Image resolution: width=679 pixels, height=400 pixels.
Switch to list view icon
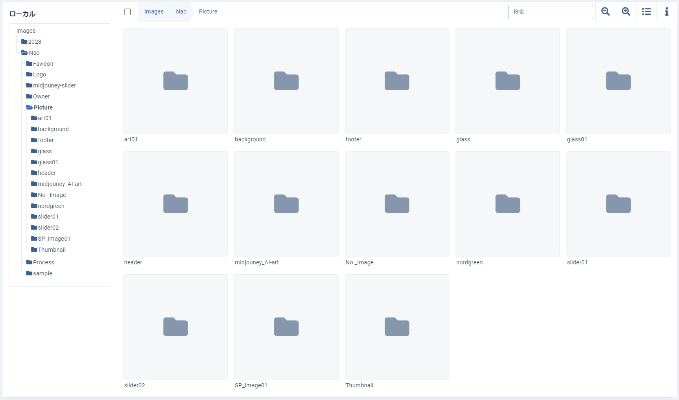pos(646,12)
